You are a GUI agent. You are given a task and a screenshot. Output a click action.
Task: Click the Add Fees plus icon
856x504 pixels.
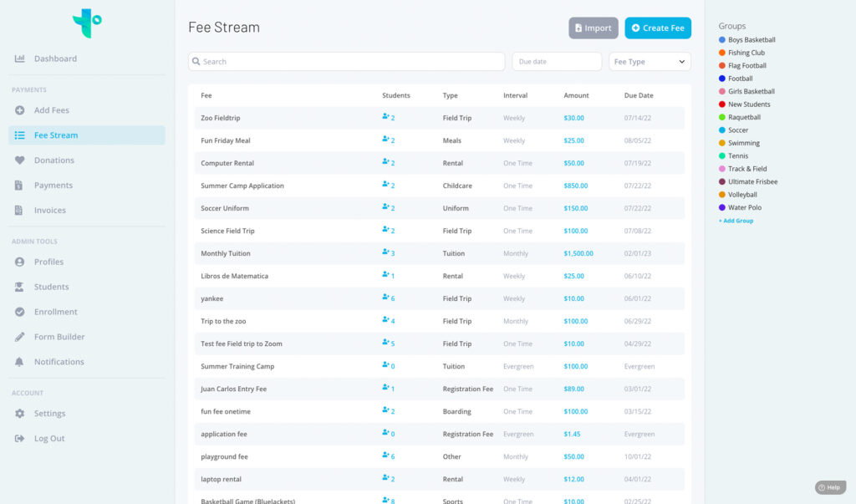pos(20,110)
